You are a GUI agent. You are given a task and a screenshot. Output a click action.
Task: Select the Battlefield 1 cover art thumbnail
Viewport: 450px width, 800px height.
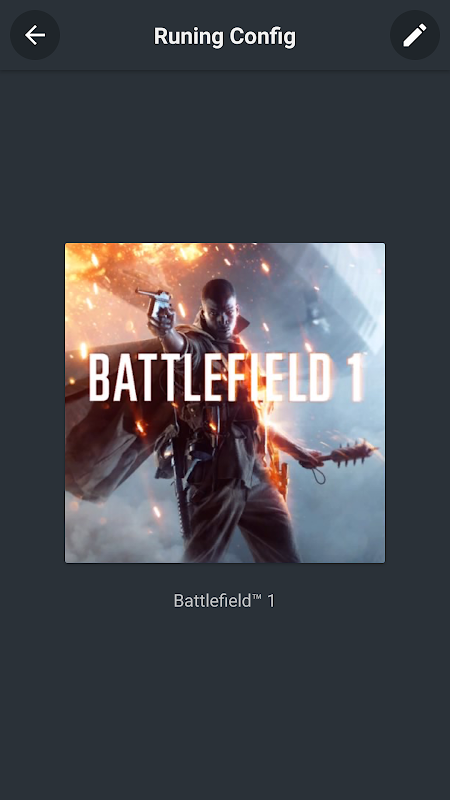(225, 403)
